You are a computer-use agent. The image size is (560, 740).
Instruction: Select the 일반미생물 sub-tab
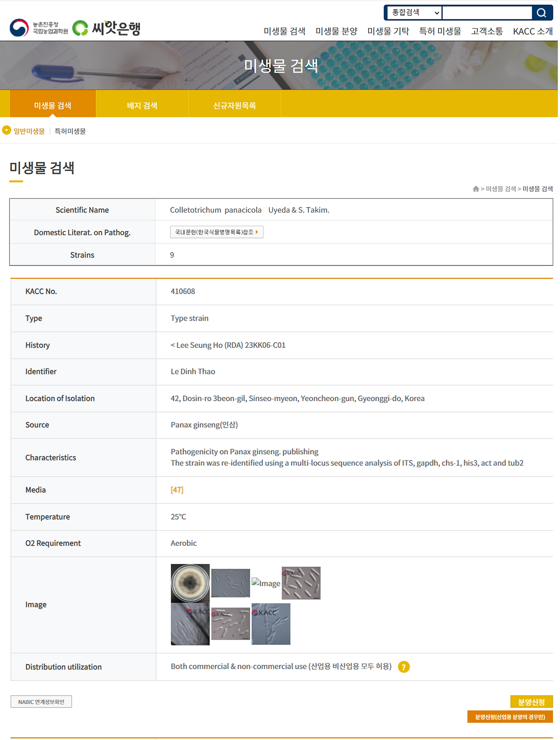coord(29,131)
